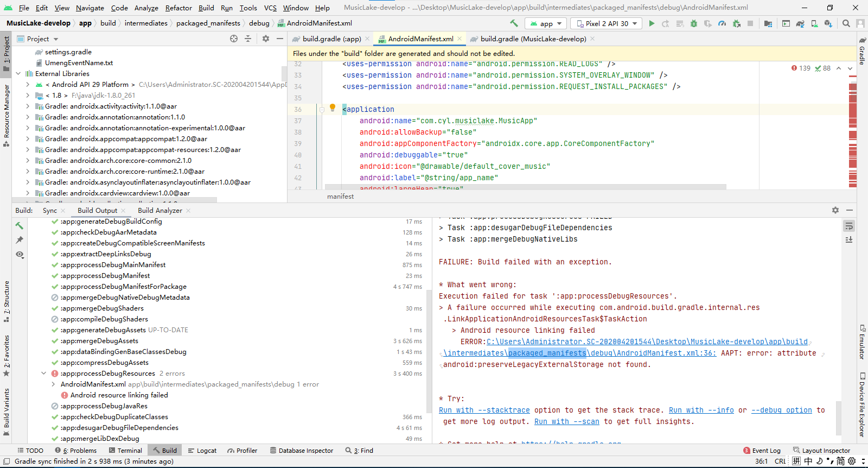Viewport: 868px width, 468px height.
Task: Run the app with green play button
Action: [x=652, y=23]
